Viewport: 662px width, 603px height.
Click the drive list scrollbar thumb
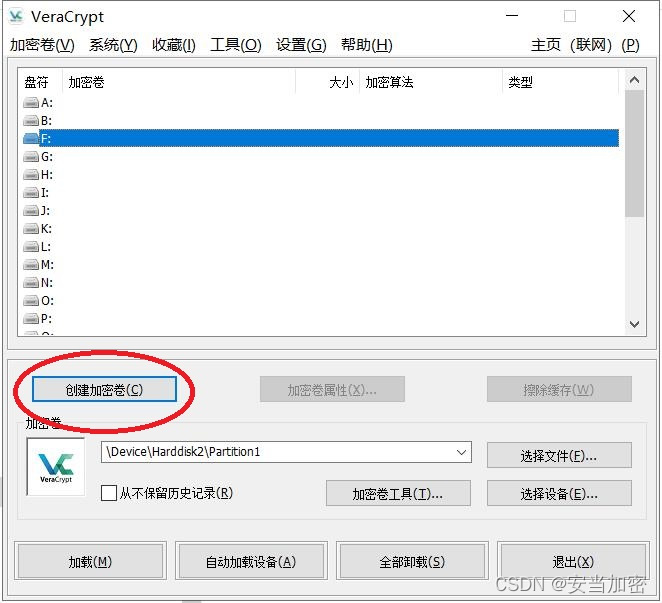tap(634, 153)
